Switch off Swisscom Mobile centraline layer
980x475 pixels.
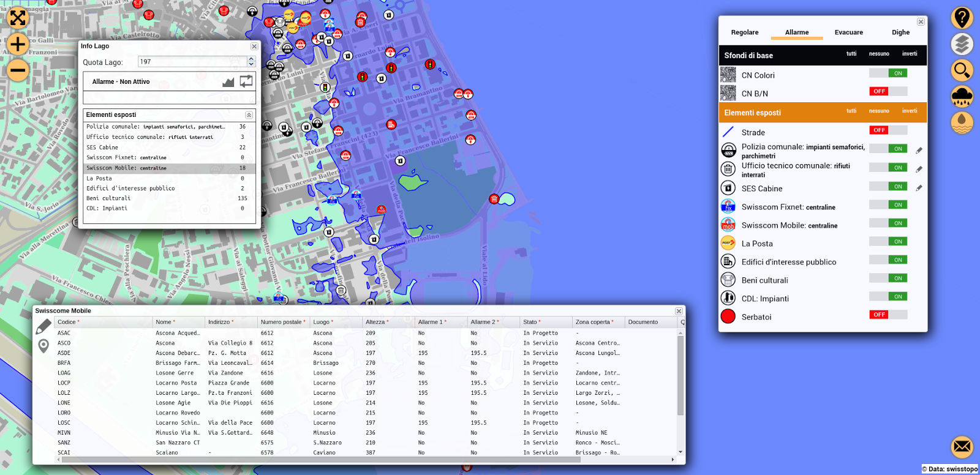click(x=888, y=223)
